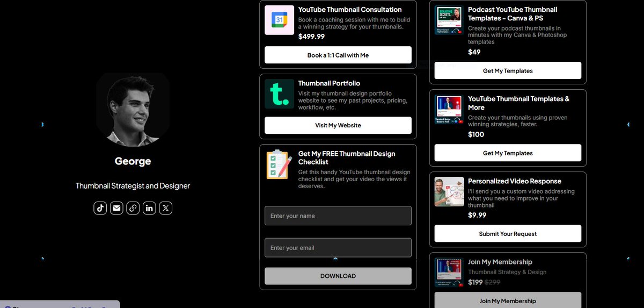Open Join My Membership thumbnail image
The width and height of the screenshot is (644, 308).
[x=449, y=273]
